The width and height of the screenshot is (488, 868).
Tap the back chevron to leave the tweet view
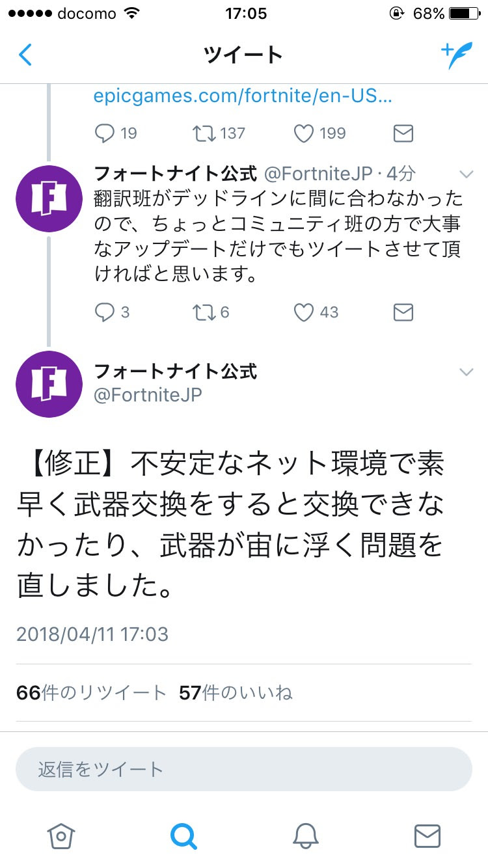pyautogui.click(x=25, y=55)
